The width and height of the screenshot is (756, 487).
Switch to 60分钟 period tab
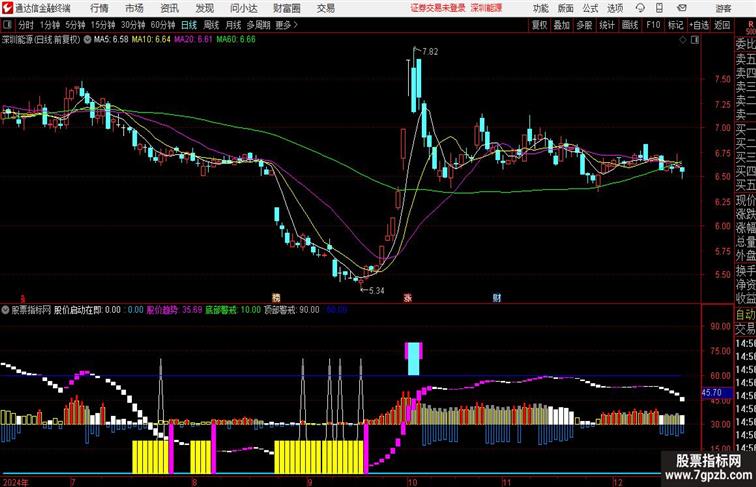click(163, 25)
